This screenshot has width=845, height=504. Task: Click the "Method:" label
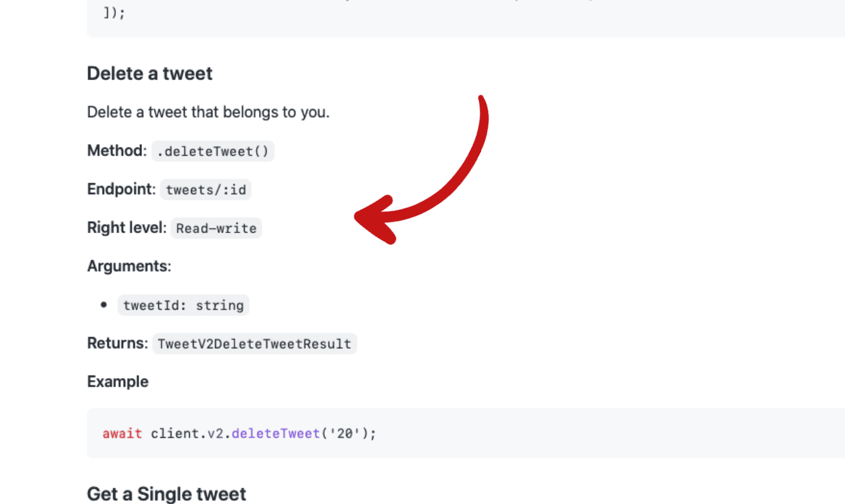click(117, 151)
